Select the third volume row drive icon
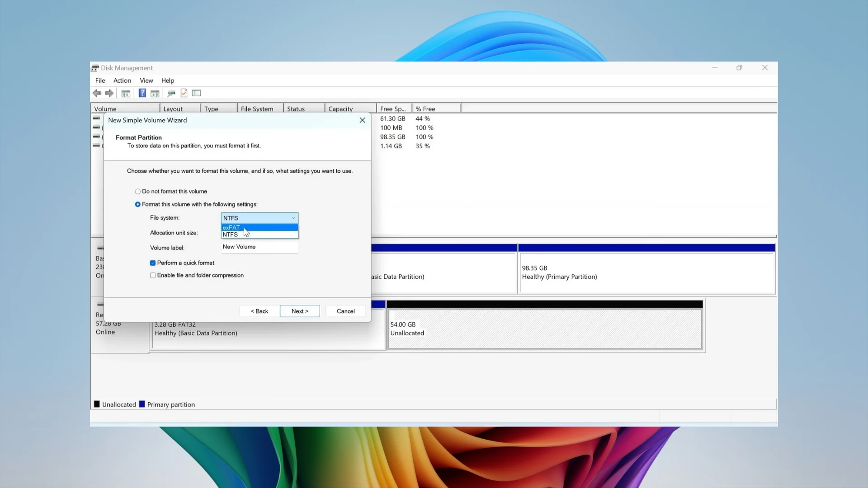Screen dimensions: 868x488 (x=96, y=136)
